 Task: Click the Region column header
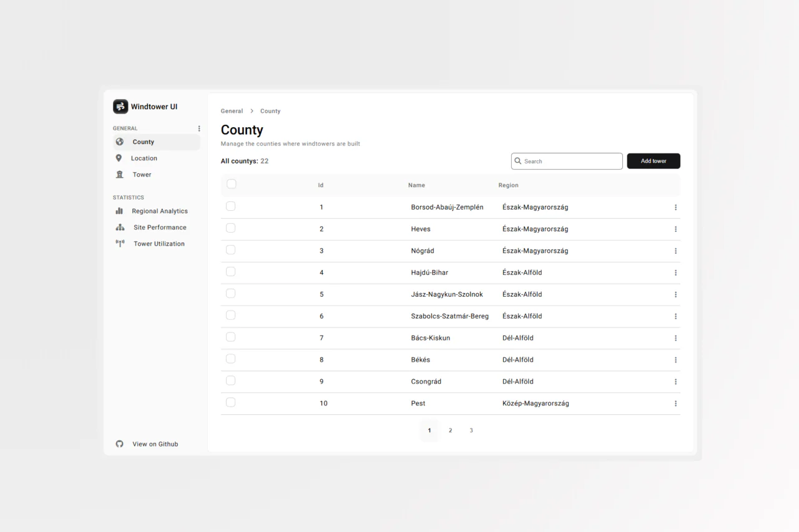pyautogui.click(x=508, y=185)
